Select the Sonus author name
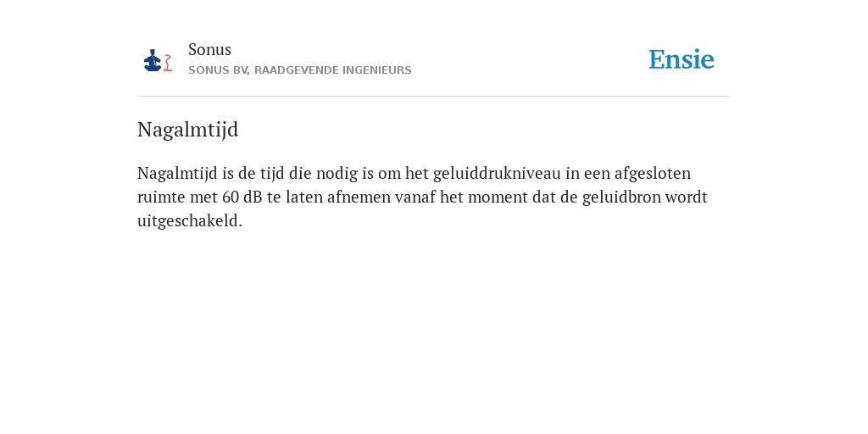Image resolution: width=868 pixels, height=434 pixels. pos(210,49)
